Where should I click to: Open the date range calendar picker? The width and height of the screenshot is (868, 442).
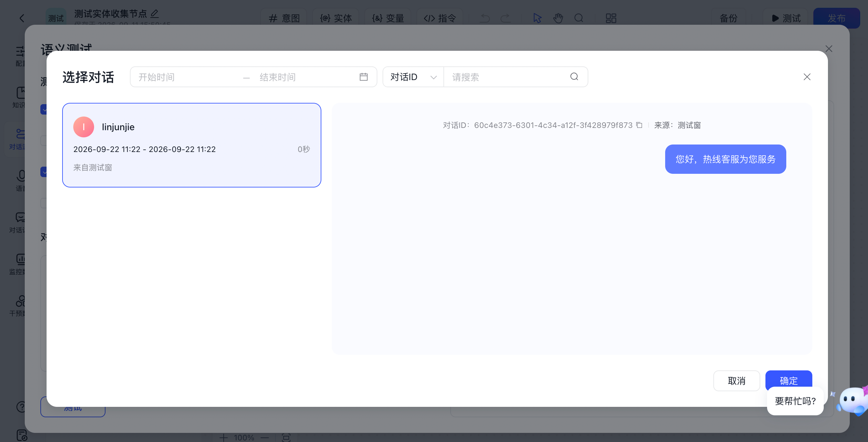[363, 77]
